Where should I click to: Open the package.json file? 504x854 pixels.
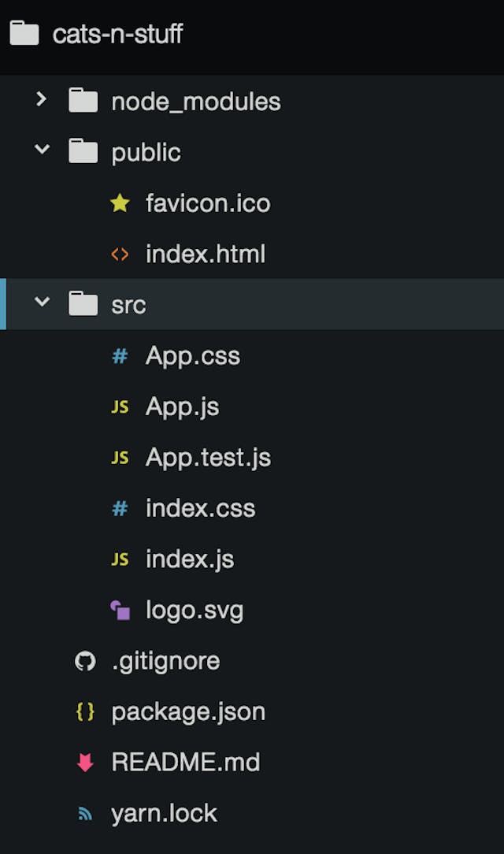[188, 711]
